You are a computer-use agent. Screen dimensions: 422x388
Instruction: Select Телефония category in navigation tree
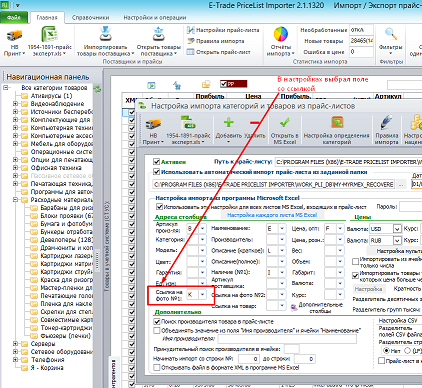47,360
